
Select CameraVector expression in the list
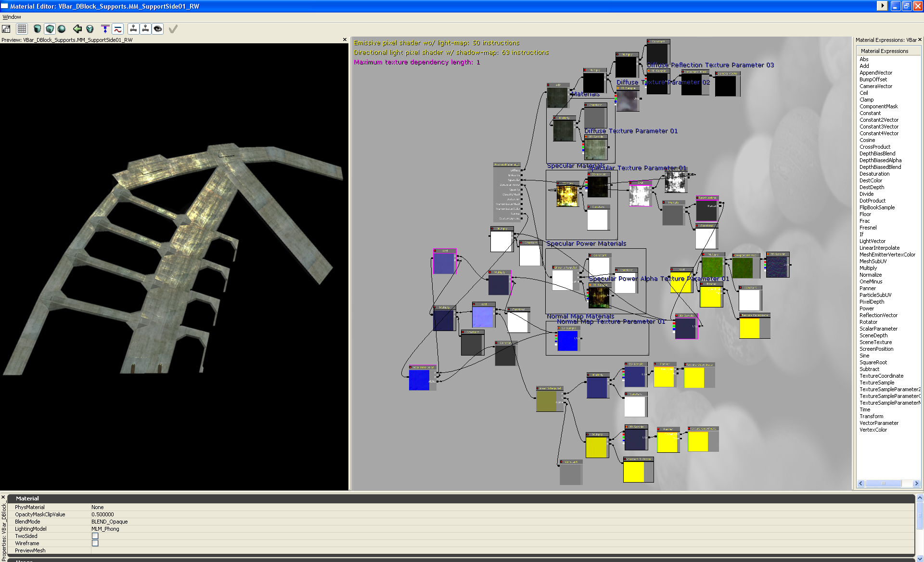click(x=876, y=86)
